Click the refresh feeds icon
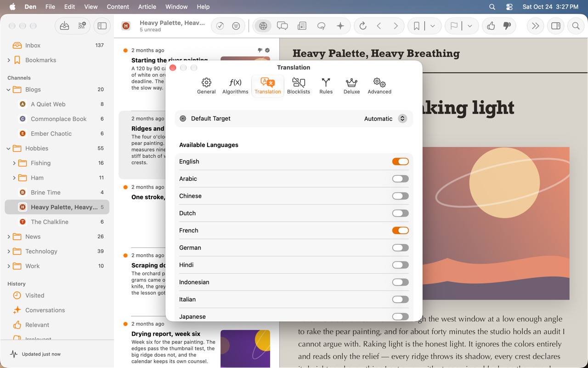588x368 pixels. [363, 26]
